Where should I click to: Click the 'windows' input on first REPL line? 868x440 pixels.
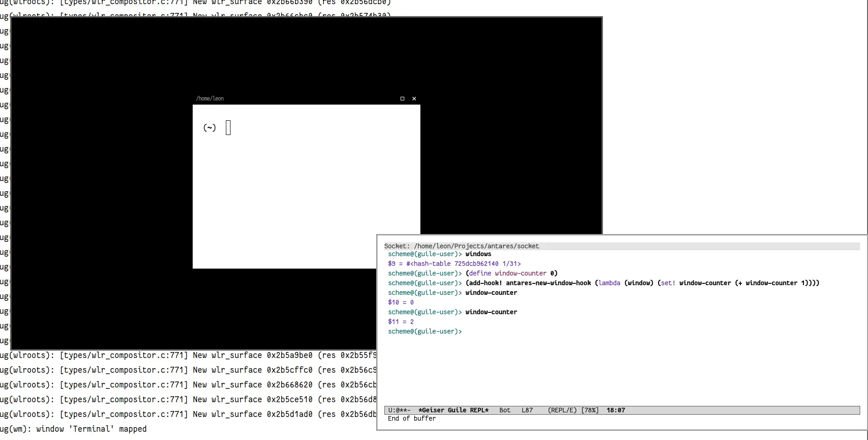(478, 254)
